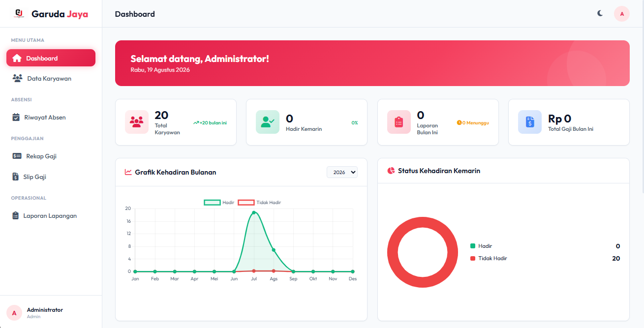The width and height of the screenshot is (644, 328).
Task: Click the Laporan Bulan Ini clipboard icon
Action: tap(399, 122)
